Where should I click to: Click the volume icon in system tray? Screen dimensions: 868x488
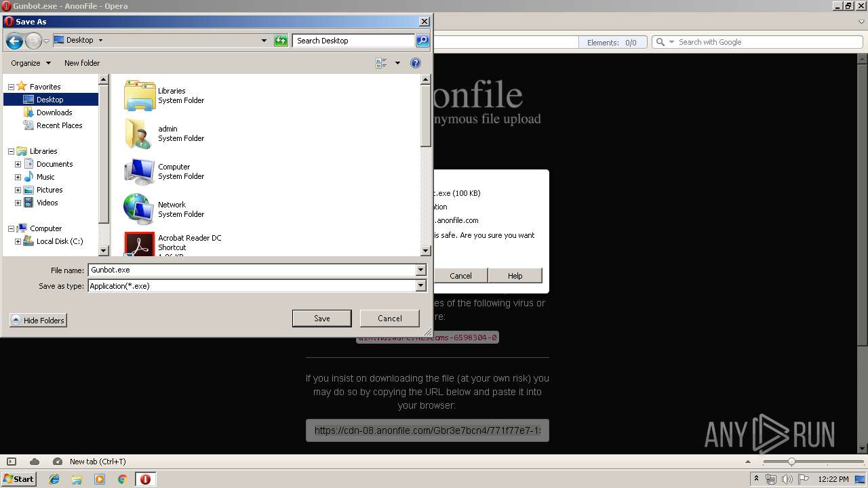pyautogui.click(x=787, y=479)
